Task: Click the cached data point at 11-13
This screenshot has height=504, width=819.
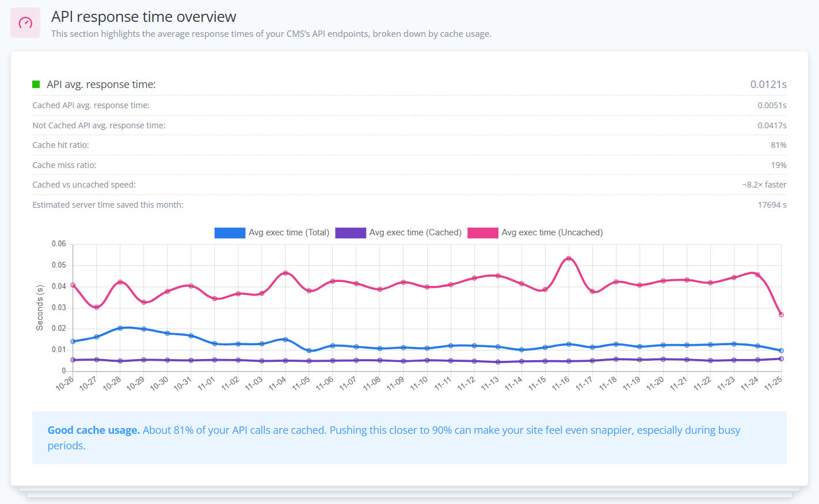Action: click(498, 362)
